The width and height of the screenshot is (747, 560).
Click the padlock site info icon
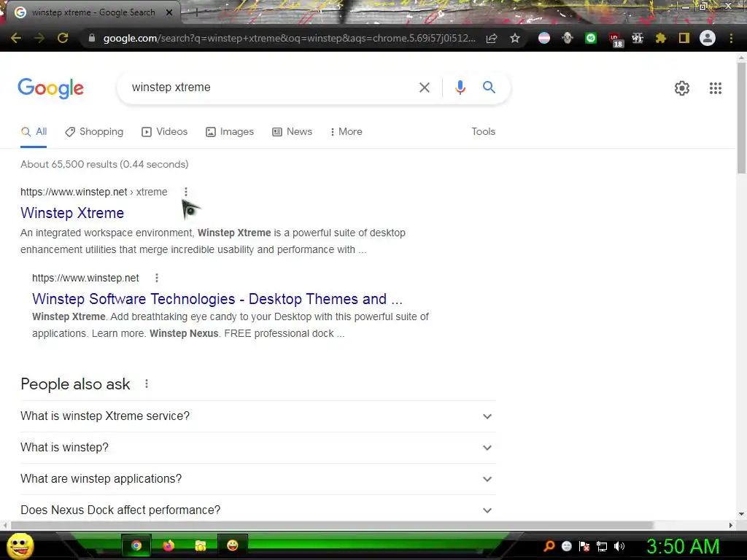(92, 38)
